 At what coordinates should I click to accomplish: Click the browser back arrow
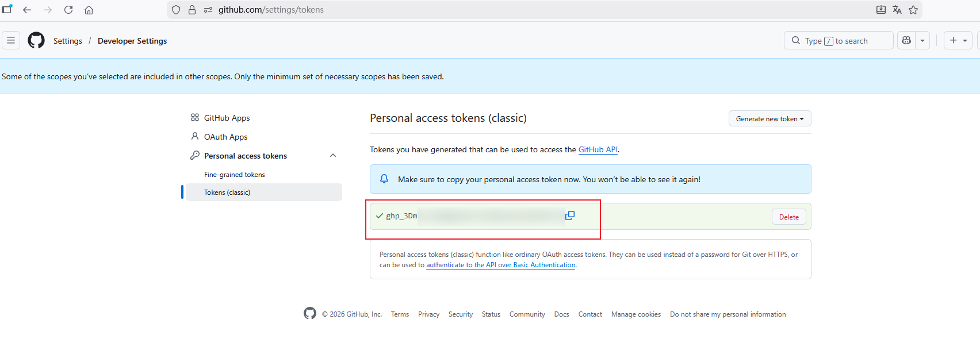pyautogui.click(x=27, y=10)
